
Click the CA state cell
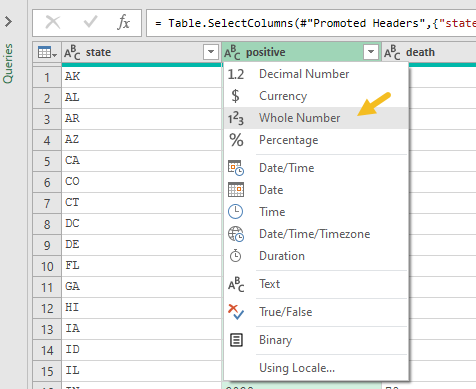point(142,161)
